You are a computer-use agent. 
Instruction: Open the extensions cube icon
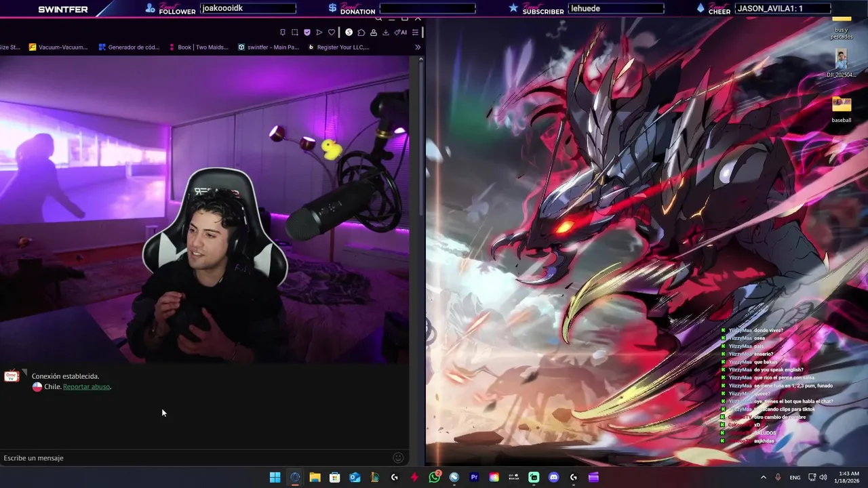[361, 32]
